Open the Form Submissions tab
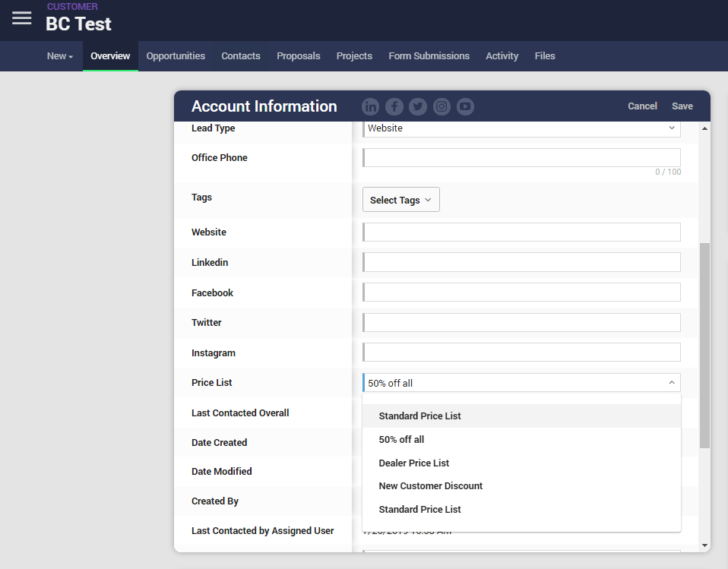728x569 pixels. pos(429,56)
